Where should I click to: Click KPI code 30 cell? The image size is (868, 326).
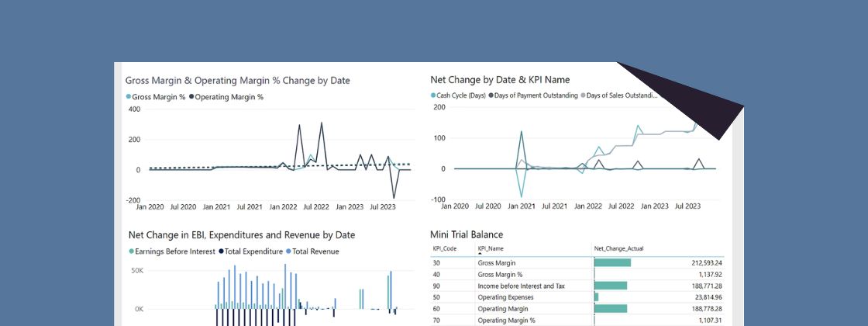point(436,263)
